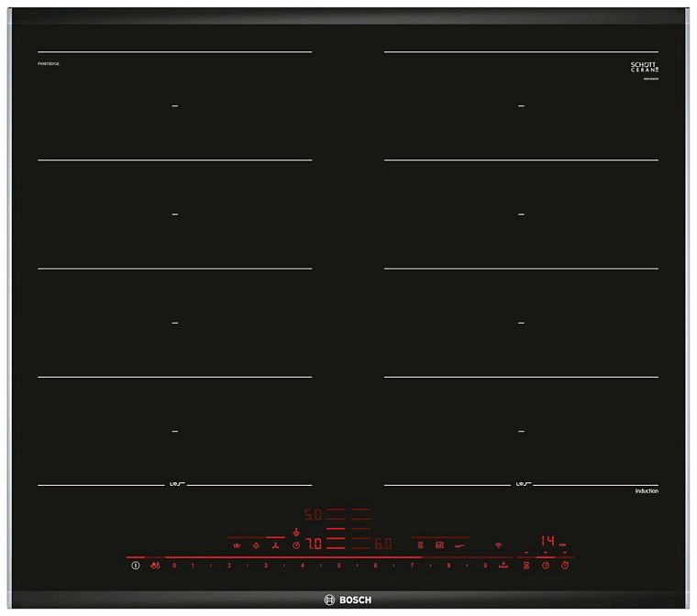Toggle the right FlexInduction zone link symbol
Viewport: 697px width, 616px height.
coord(521,484)
